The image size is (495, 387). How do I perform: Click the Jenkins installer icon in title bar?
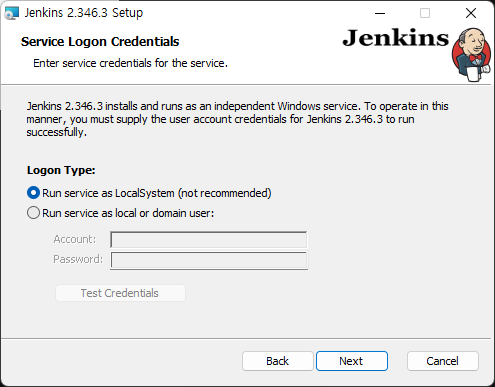(11, 13)
